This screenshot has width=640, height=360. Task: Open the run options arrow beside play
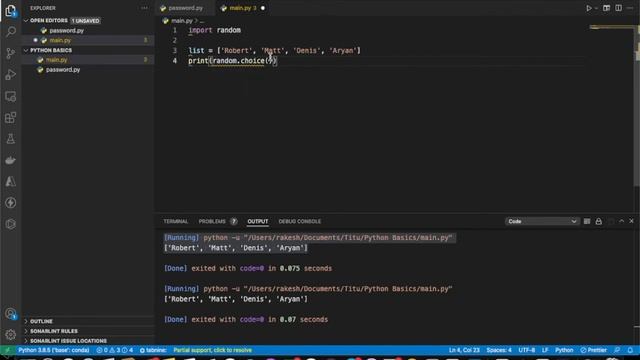pyautogui.click(x=596, y=8)
